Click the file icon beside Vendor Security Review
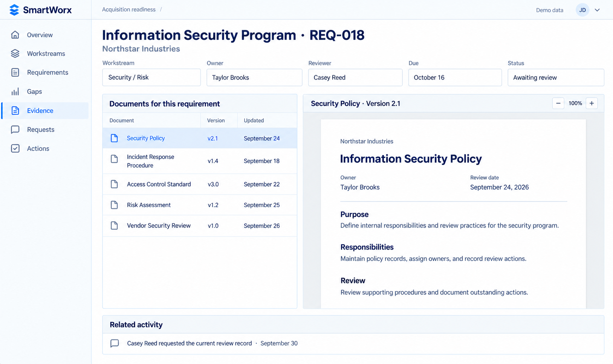 click(x=114, y=225)
